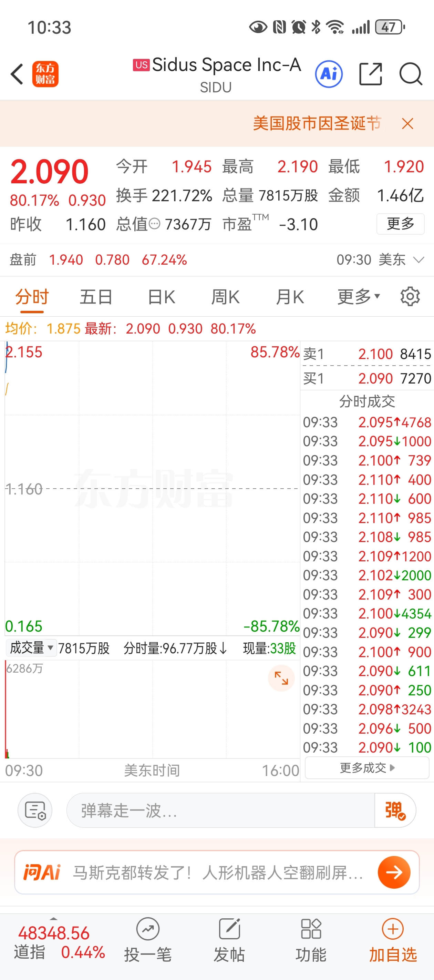Tap the 换手 221.72% value
The width and height of the screenshot is (434, 980).
182,195
